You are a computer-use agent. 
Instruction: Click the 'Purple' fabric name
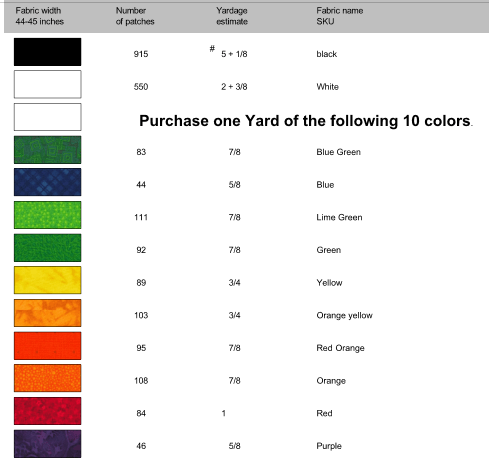tap(329, 446)
